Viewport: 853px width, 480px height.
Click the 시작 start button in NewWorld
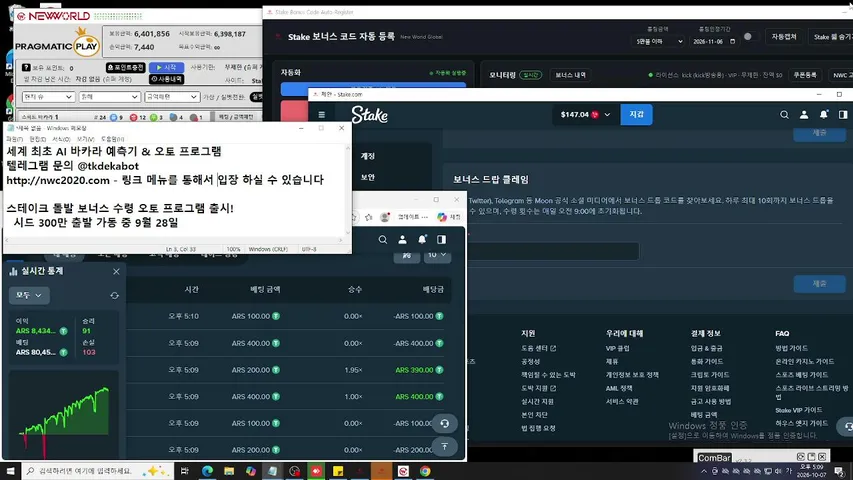pos(166,67)
